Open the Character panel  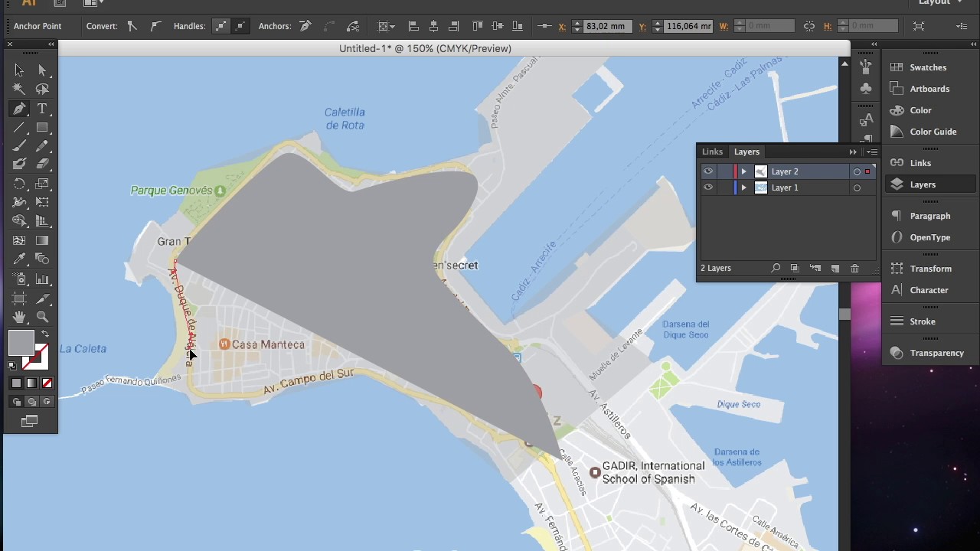click(x=927, y=290)
